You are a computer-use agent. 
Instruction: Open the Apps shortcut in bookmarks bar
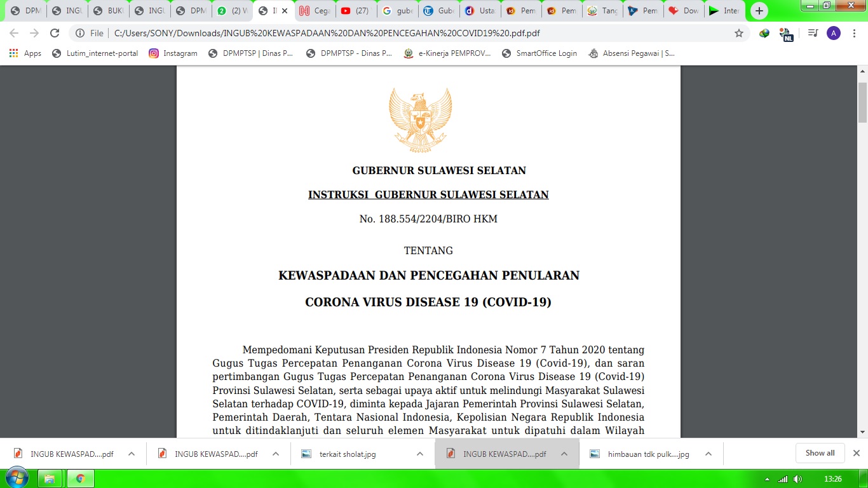pyautogui.click(x=25, y=53)
